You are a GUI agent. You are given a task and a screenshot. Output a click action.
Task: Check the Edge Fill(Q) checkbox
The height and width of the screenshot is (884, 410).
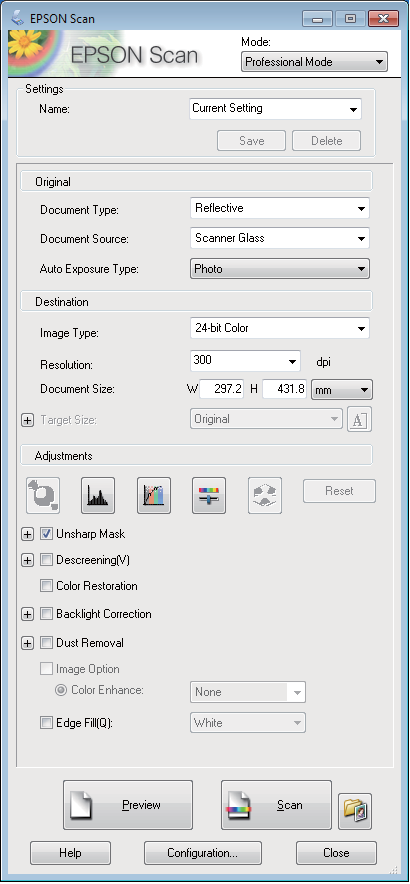(x=46, y=723)
